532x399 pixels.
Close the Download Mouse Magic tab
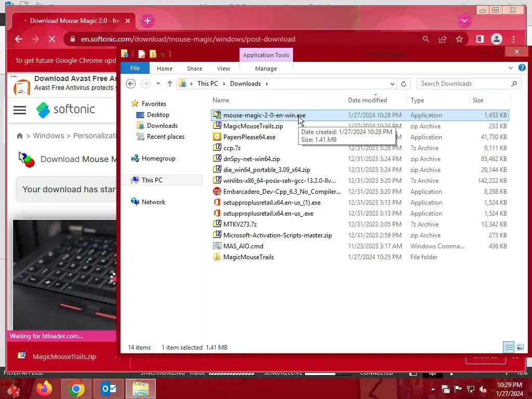click(x=128, y=21)
